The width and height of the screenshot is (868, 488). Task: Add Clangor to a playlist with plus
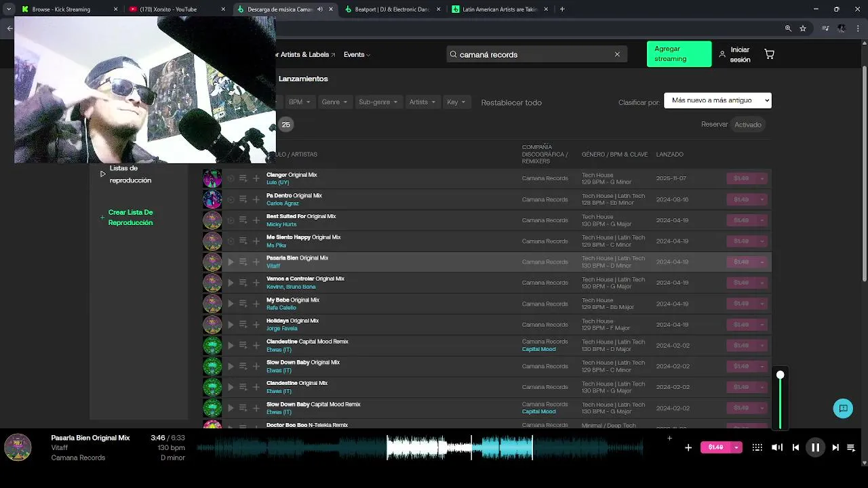click(256, 178)
